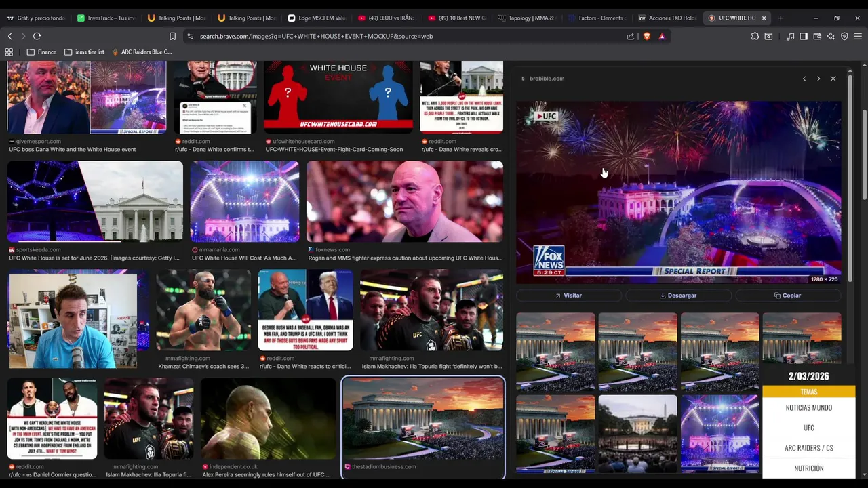The image size is (868, 488).
Task: Switch to the Tapology MMA tab
Action: [x=526, y=18]
